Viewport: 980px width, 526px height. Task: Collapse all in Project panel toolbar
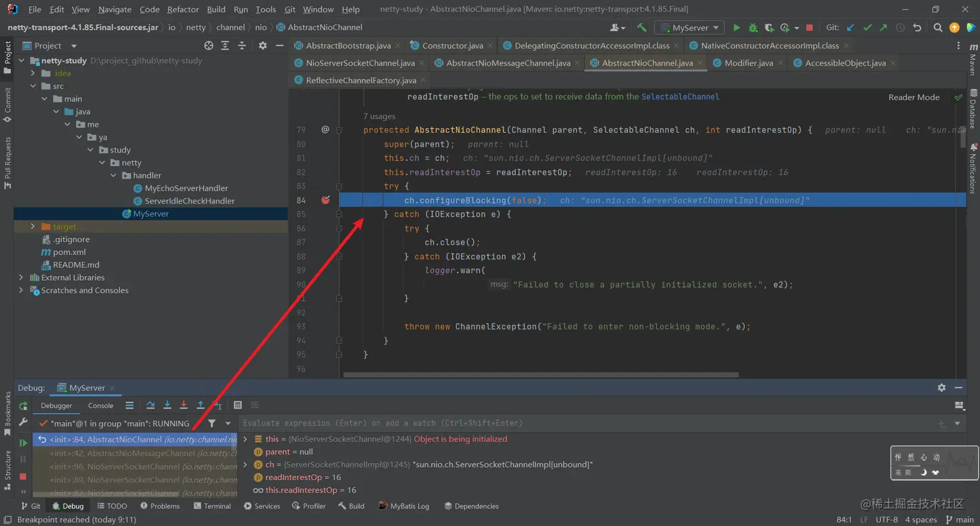pos(241,45)
